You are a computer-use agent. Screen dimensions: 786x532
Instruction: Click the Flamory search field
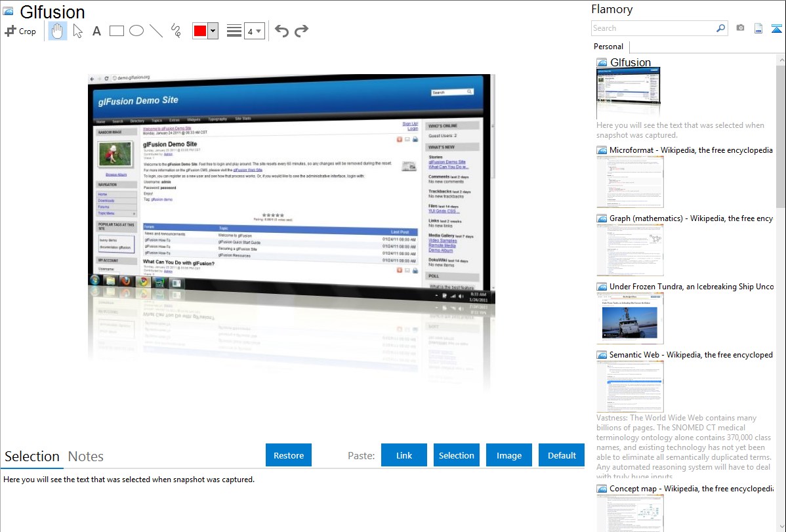tap(653, 28)
